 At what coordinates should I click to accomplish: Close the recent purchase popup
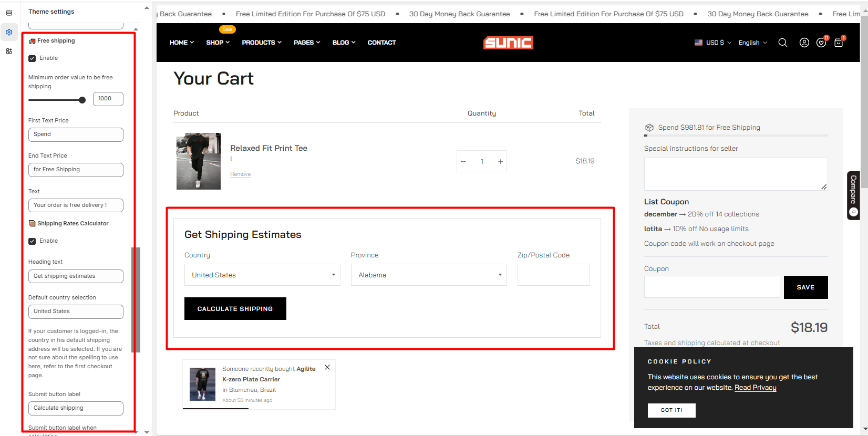point(327,368)
